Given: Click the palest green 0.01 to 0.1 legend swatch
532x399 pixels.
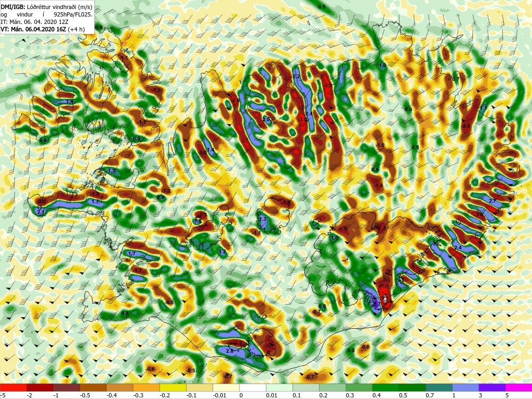Looking at the screenshot, I should (279, 387).
